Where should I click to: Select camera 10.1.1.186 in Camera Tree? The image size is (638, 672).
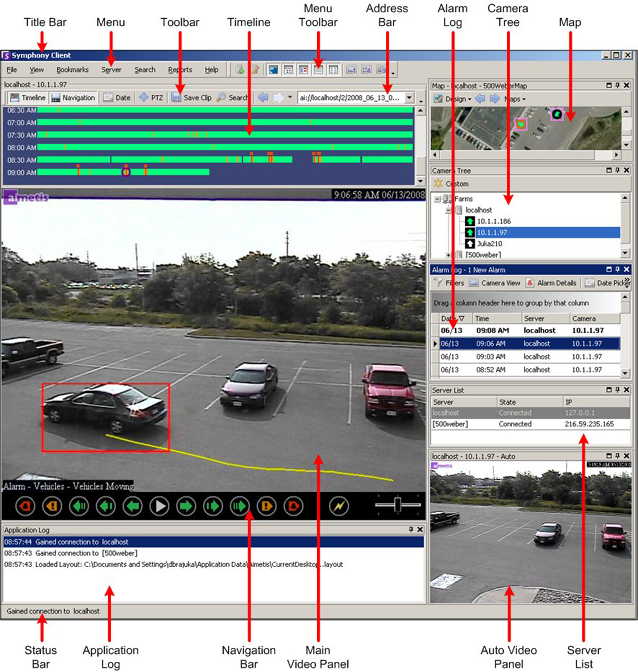(x=494, y=221)
